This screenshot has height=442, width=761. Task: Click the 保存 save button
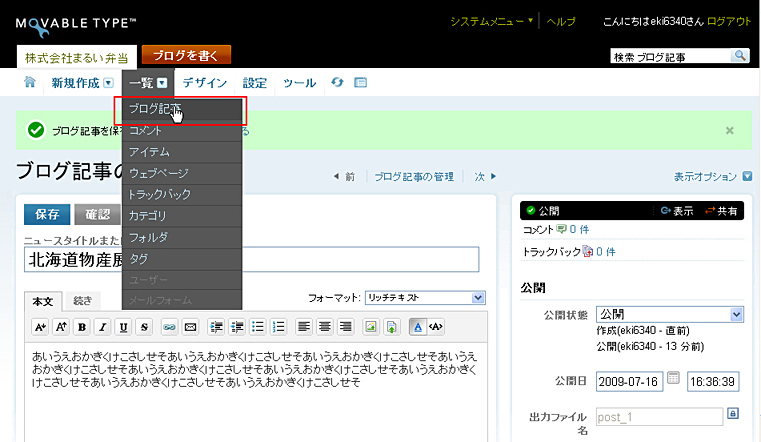click(x=46, y=214)
